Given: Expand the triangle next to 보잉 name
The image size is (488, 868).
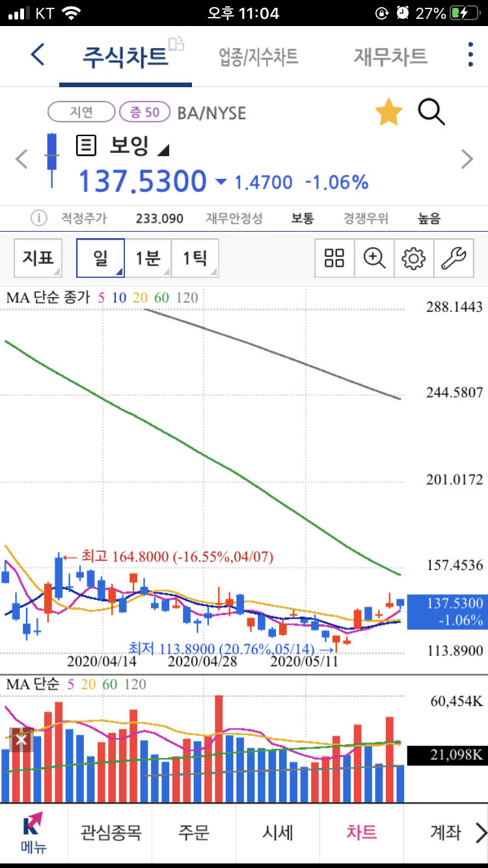Looking at the screenshot, I should [x=163, y=150].
